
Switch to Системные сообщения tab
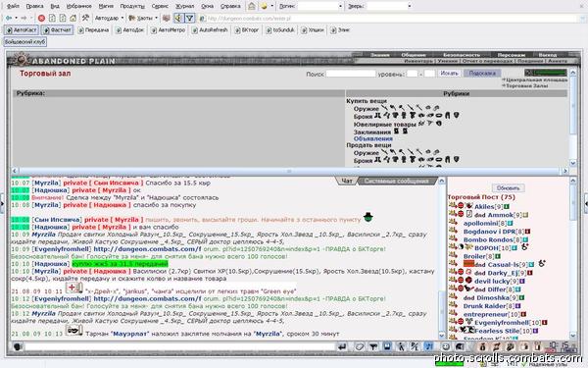click(396, 181)
